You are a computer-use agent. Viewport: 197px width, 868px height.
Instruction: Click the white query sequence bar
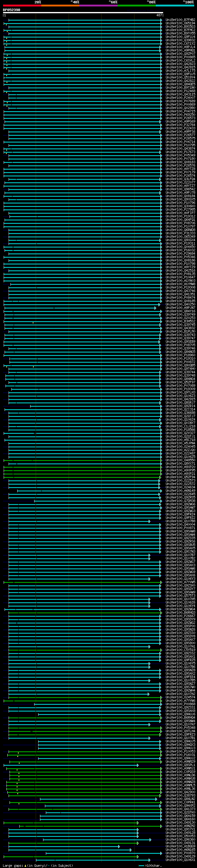(83, 12)
